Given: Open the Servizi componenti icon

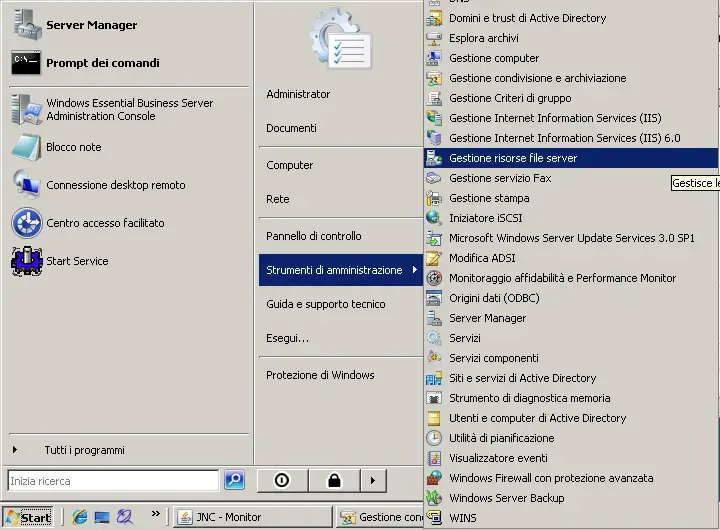Looking at the screenshot, I should coord(434,358).
